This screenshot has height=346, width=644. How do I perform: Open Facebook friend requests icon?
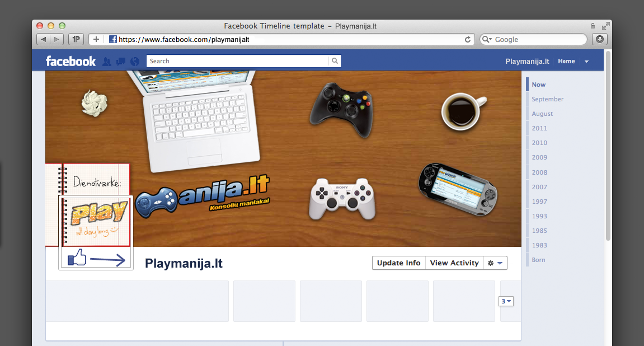107,62
